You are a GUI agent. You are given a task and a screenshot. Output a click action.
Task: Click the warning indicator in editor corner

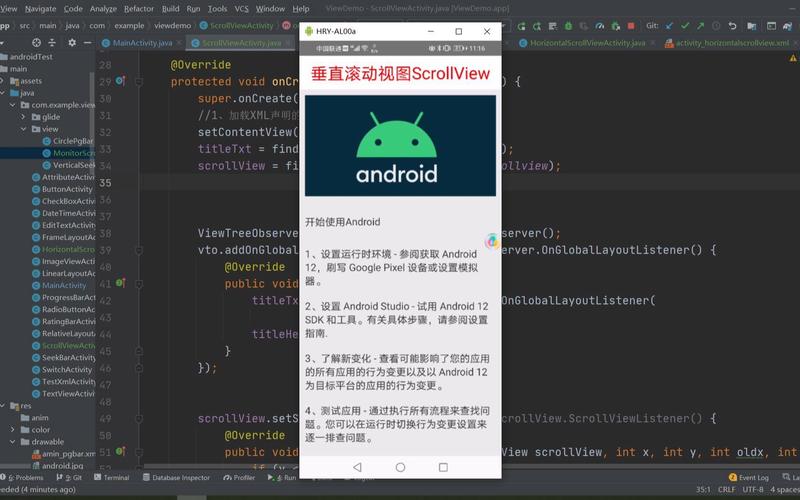coord(793,59)
